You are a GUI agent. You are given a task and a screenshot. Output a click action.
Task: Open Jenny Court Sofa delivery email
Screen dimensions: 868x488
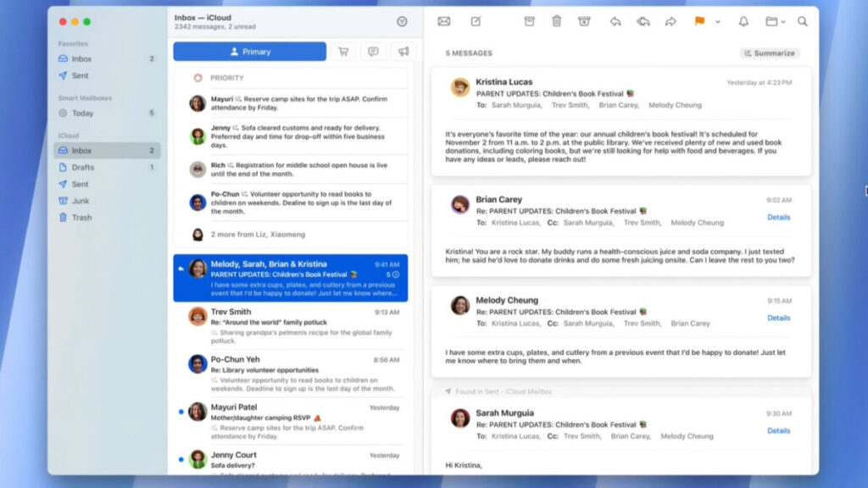pos(291,462)
